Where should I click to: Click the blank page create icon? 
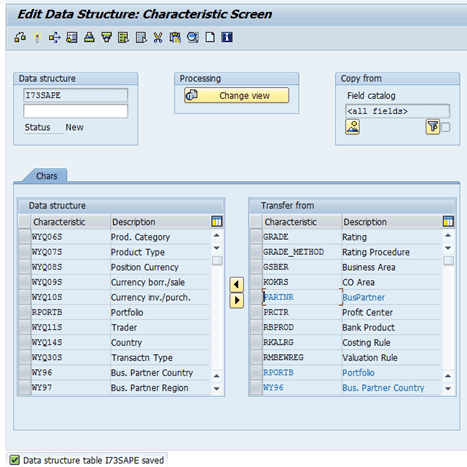pyautogui.click(x=210, y=37)
